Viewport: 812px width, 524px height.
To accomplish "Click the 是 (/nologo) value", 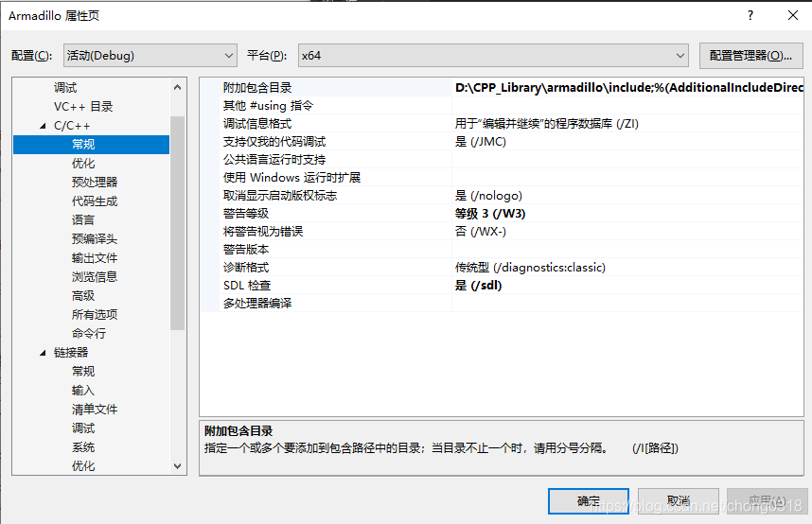I will click(x=489, y=195).
